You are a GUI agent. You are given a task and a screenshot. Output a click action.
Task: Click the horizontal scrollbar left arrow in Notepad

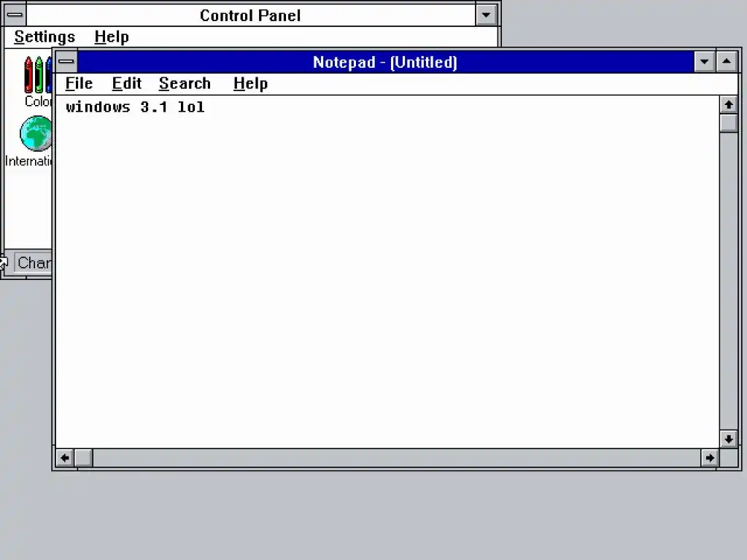point(65,458)
